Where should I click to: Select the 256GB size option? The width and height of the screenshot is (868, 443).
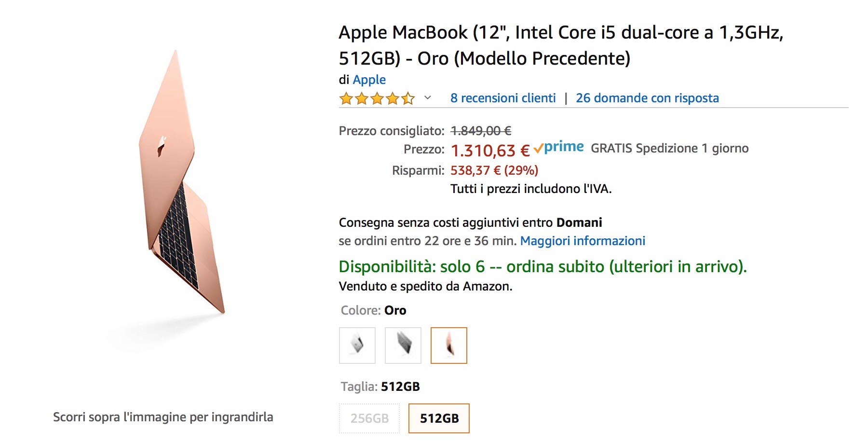(369, 418)
